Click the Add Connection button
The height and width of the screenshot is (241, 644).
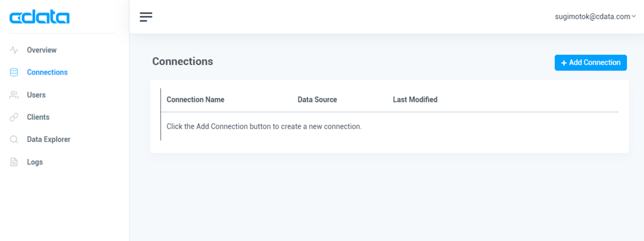click(x=591, y=63)
